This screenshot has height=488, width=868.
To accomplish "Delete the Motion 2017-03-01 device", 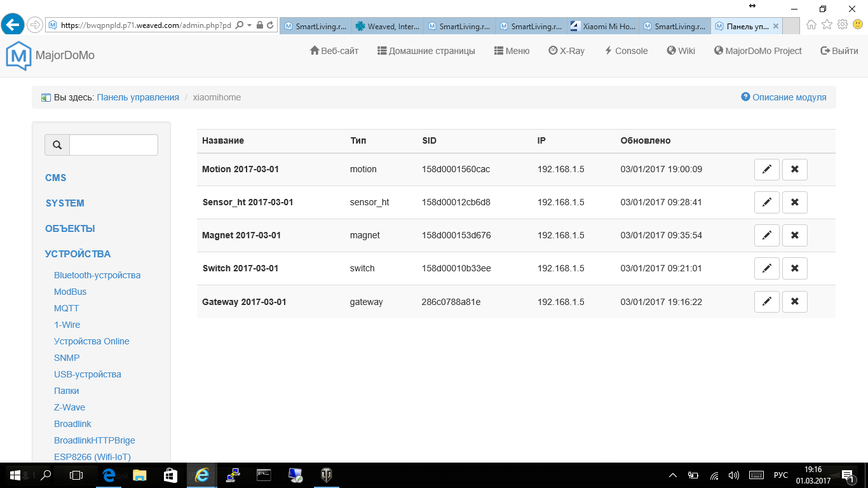I will tap(795, 170).
